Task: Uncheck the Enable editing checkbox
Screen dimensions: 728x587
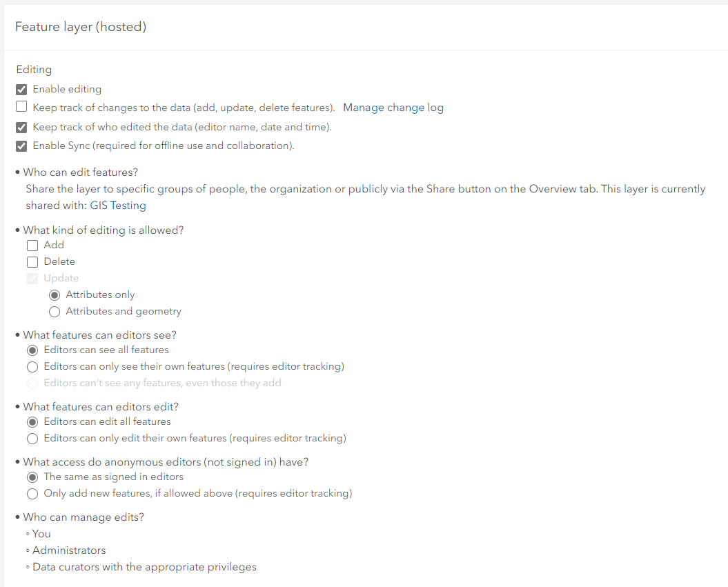Action: 21,89
